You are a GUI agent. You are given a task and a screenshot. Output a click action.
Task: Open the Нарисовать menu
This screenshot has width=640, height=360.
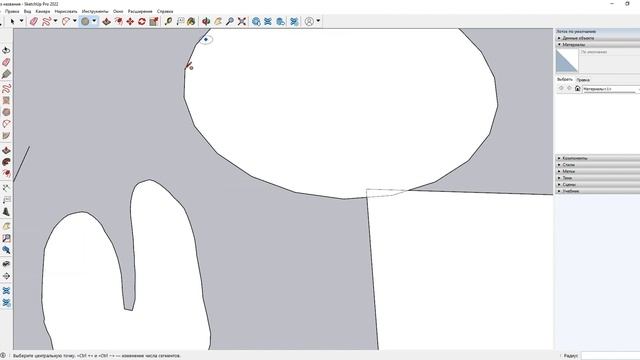pyautogui.click(x=66, y=11)
